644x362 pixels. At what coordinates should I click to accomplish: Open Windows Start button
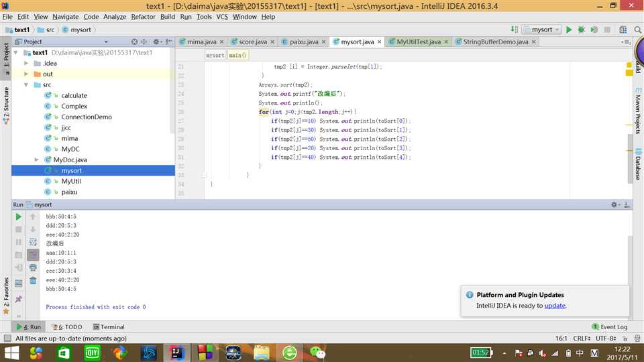[11, 353]
